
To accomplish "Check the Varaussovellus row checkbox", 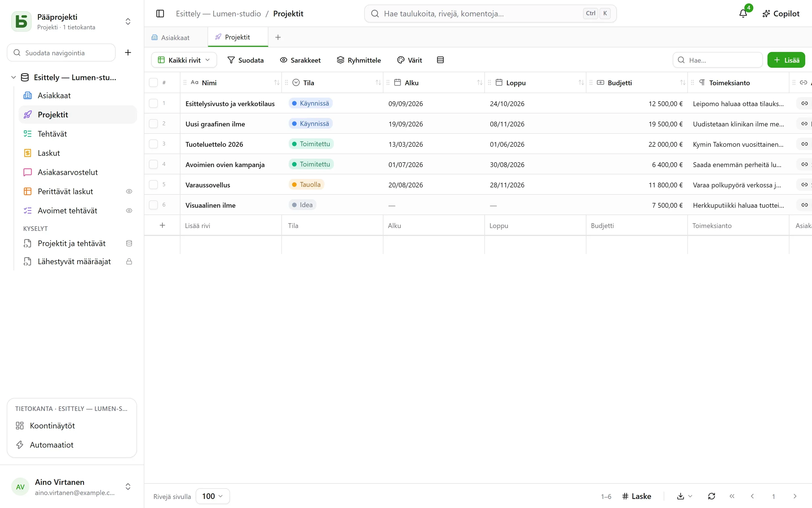I will (153, 185).
